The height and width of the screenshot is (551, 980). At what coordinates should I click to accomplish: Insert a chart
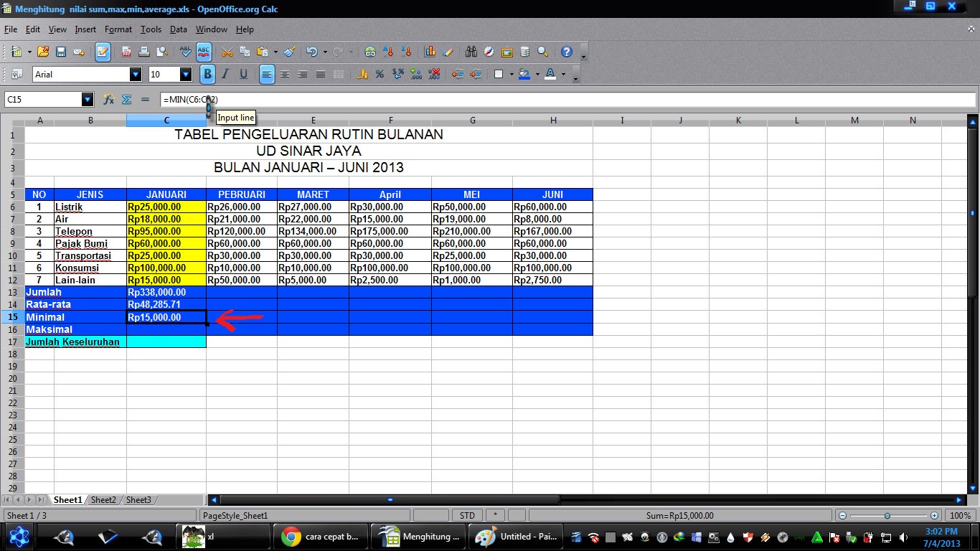pyautogui.click(x=430, y=51)
